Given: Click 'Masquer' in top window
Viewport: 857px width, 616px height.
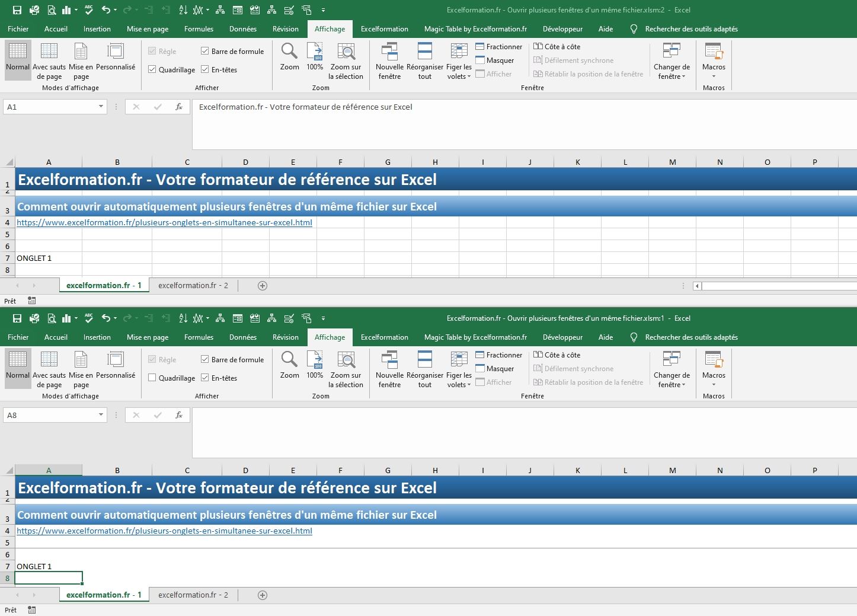Looking at the screenshot, I should (x=494, y=60).
